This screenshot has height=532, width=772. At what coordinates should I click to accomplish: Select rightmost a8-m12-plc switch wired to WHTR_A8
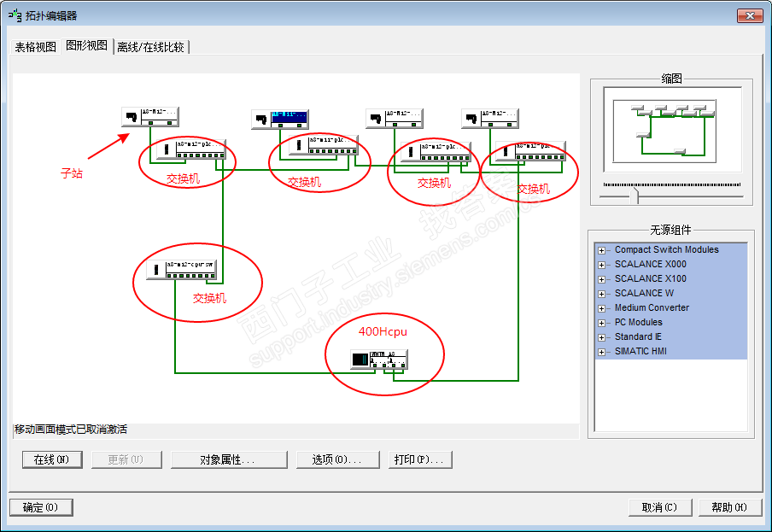[x=531, y=151]
